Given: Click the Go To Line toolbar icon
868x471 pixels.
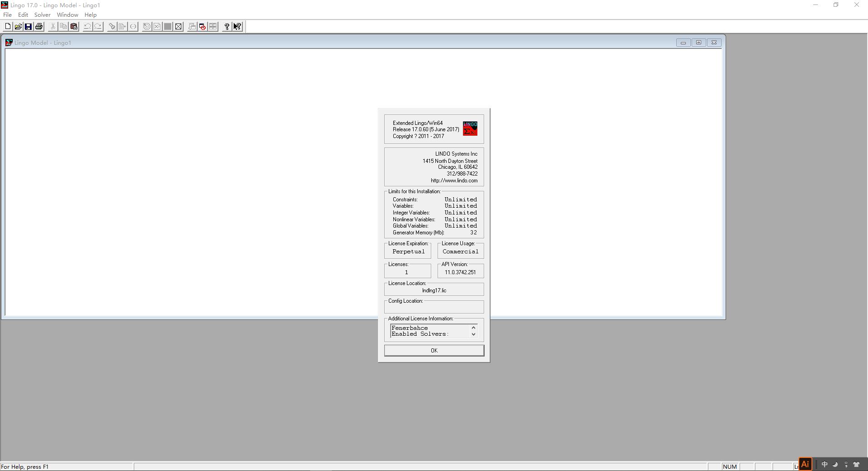Looking at the screenshot, I should (x=123, y=27).
